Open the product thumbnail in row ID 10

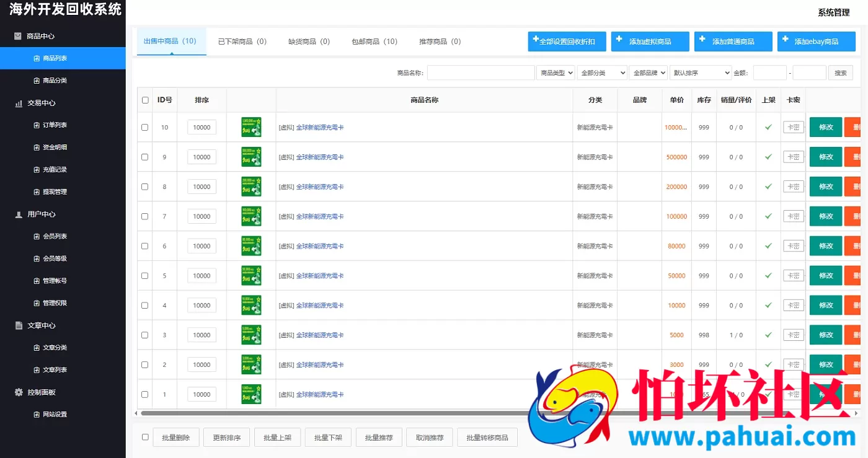[251, 127]
